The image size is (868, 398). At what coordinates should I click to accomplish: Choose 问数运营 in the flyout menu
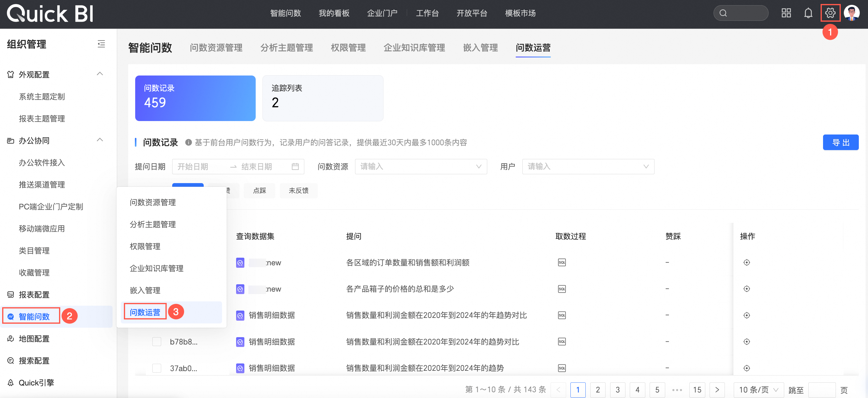point(172,312)
